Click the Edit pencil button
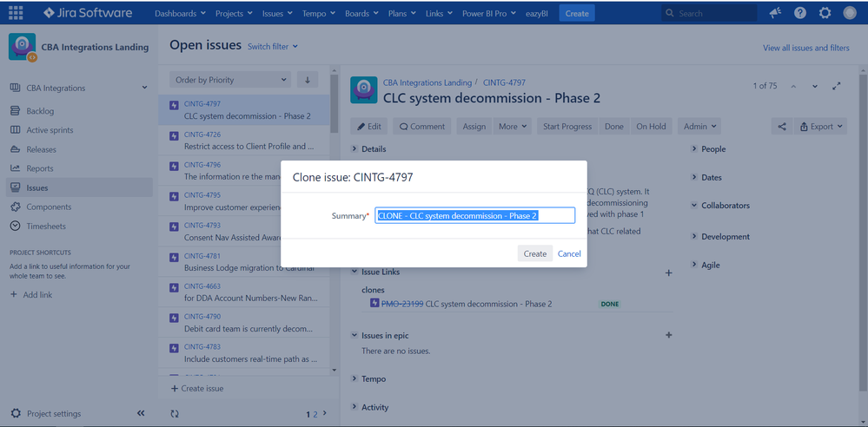Screen dimensions: 868x427 [369, 126]
